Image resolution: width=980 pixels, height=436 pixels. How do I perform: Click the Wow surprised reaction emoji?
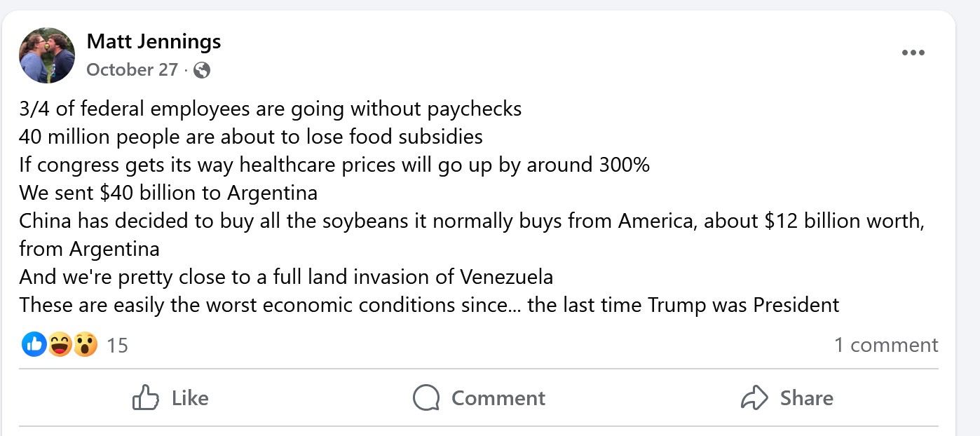point(85,344)
